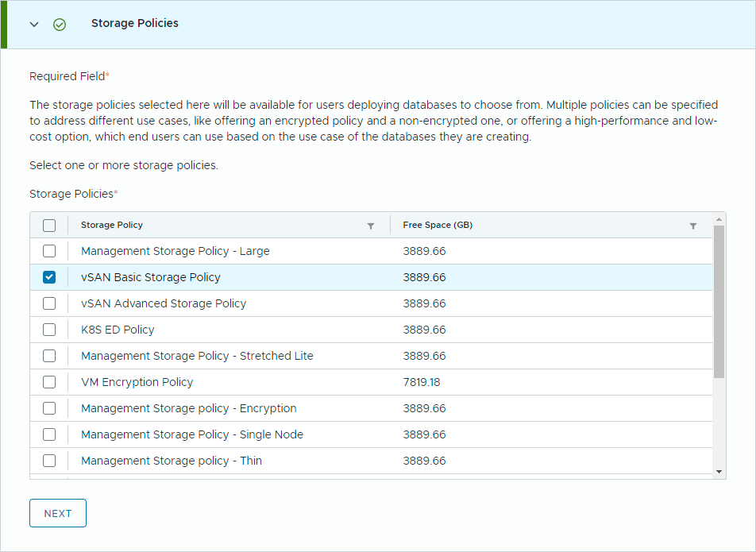Check K8S ED Policy checkbox
This screenshot has height=552, width=756.
coord(49,330)
